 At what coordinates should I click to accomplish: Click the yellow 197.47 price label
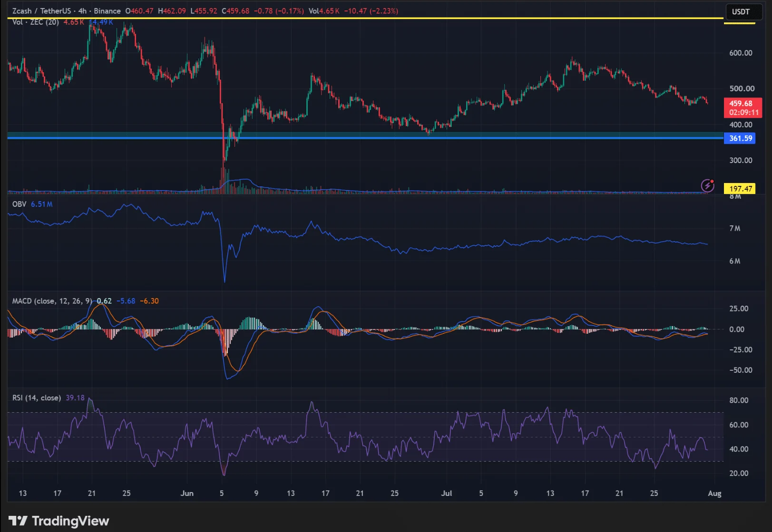pyautogui.click(x=741, y=189)
